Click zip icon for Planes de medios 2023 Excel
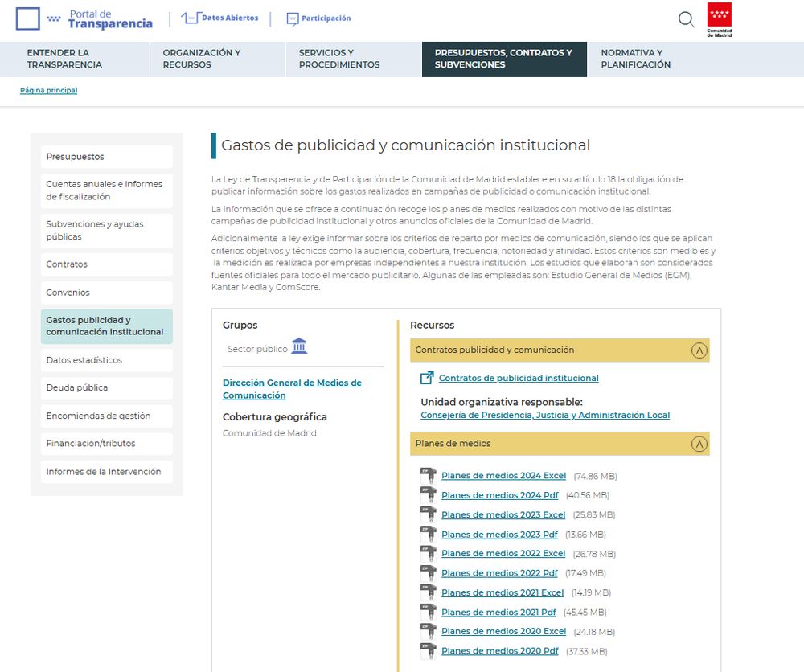This screenshot has height=672, width=804. coord(428,514)
